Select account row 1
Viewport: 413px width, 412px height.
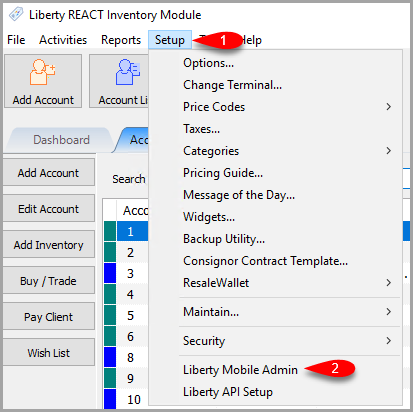click(x=132, y=231)
